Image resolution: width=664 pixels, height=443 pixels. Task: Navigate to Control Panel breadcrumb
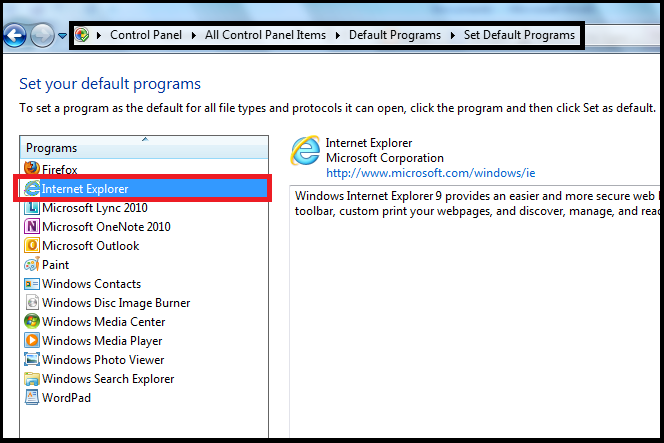coord(146,35)
